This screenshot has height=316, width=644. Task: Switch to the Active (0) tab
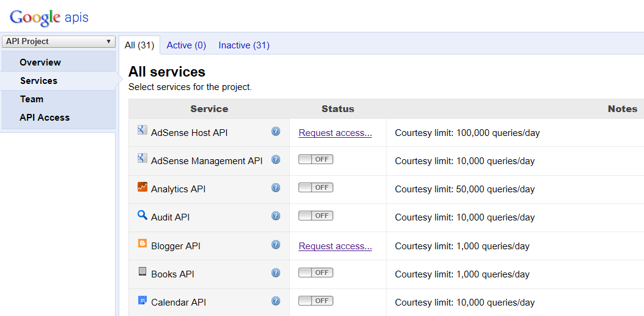(186, 45)
